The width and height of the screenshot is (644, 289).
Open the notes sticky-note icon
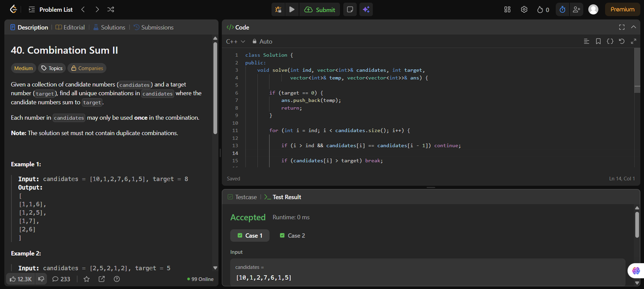coord(349,10)
